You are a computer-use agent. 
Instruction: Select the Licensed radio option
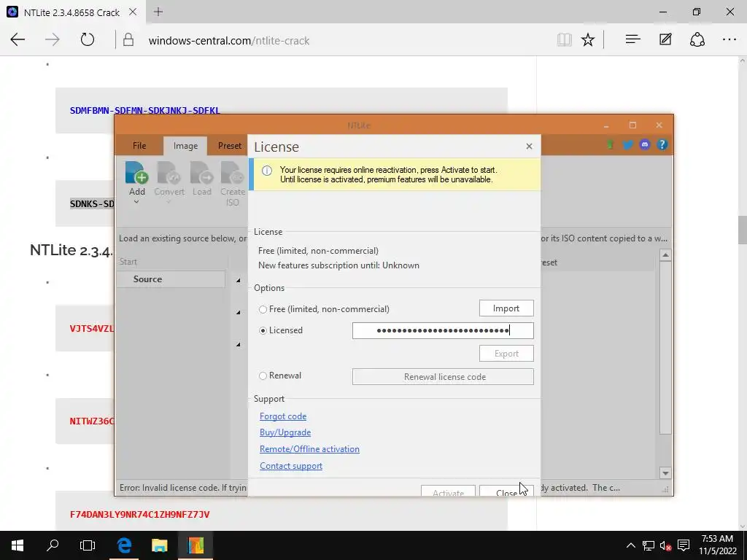point(263,330)
